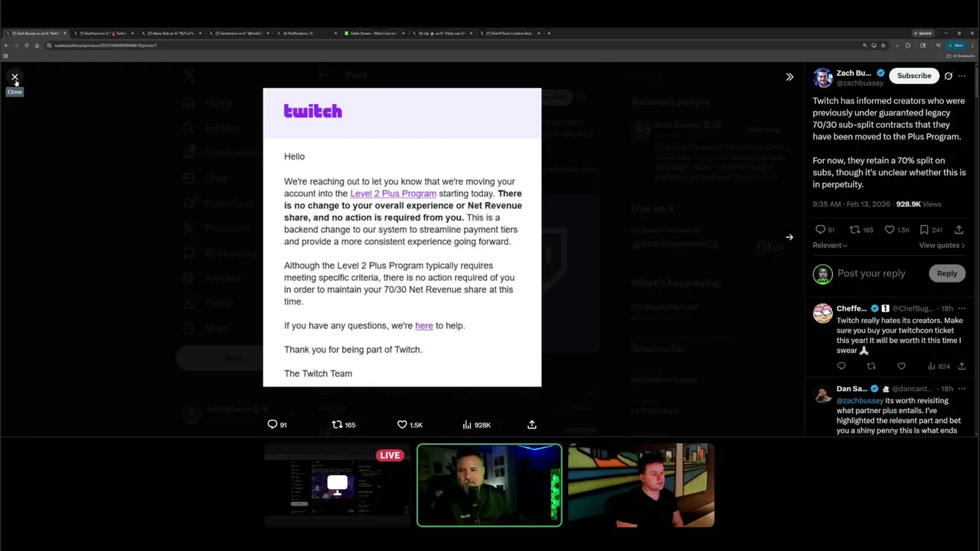Switch to the BestFriend on X browser tab
The width and height of the screenshot is (980, 551).
103,33
